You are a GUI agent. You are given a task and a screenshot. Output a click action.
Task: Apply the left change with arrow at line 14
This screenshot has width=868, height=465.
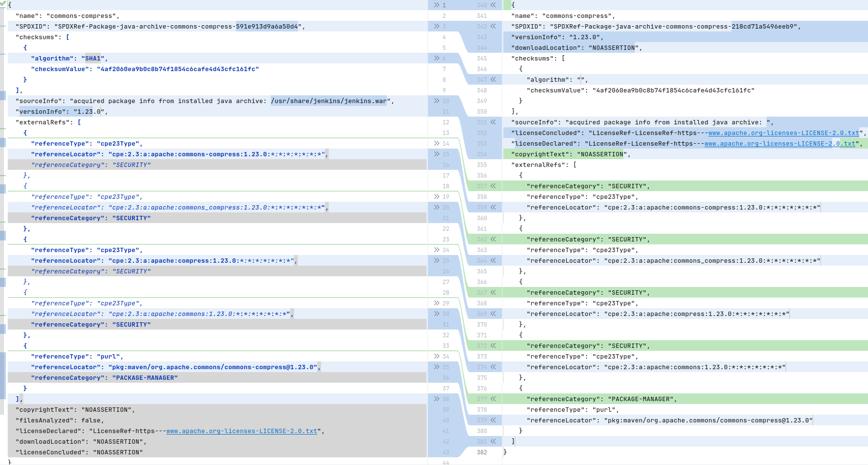[437, 143]
